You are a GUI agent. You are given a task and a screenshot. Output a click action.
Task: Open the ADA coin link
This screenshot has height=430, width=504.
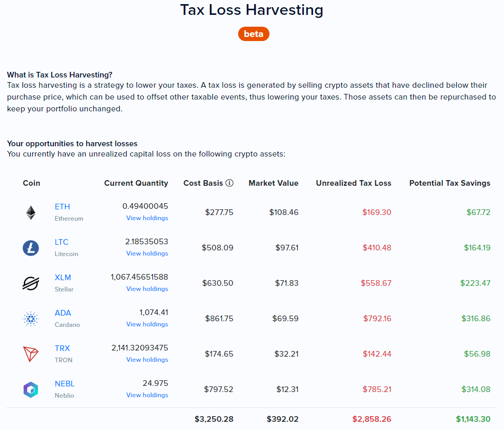[63, 312]
